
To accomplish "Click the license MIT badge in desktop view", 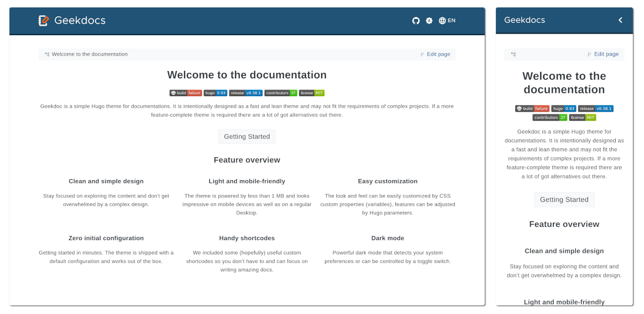I will tap(312, 93).
